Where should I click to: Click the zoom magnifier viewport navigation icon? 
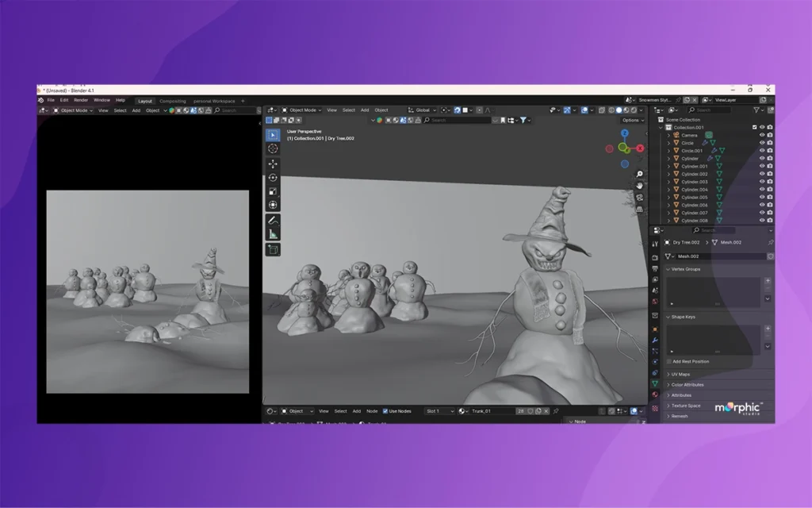[640, 174]
